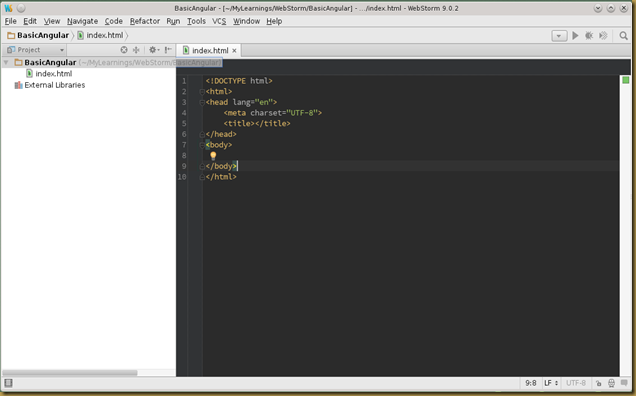
Task: Open the LF line separator selector
Action: coord(551,383)
